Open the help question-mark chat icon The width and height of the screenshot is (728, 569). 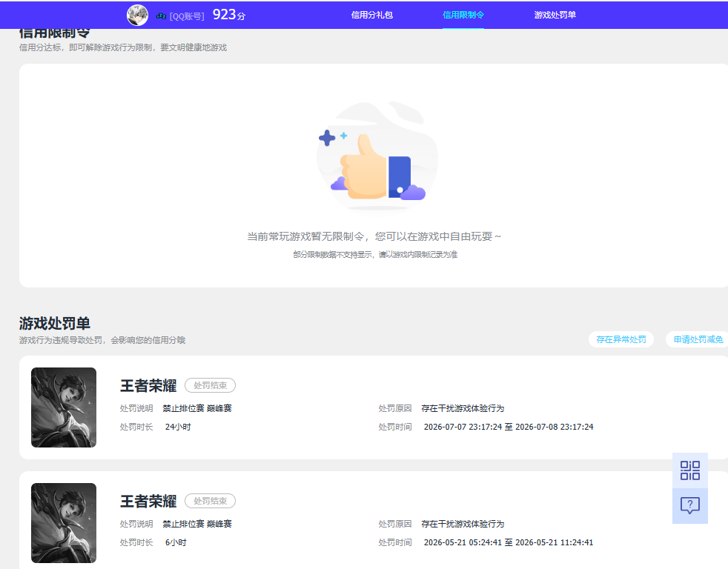690,505
